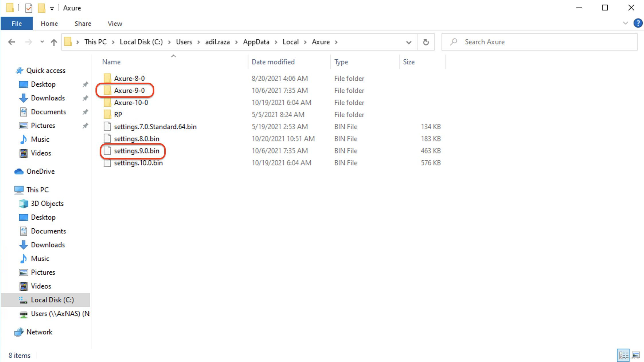644x362 pixels.
Task: Click the navigation back arrow button
Action: click(11, 42)
